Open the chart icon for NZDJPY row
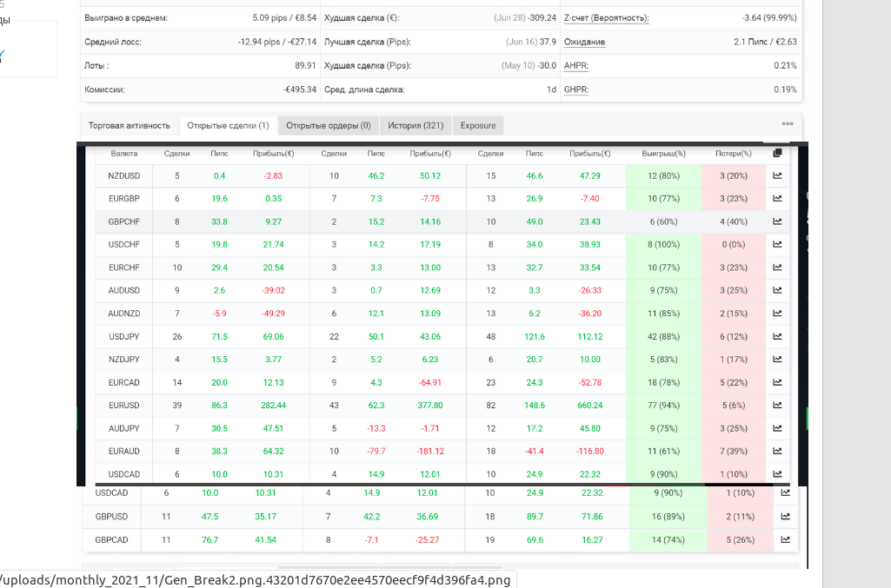The height and width of the screenshot is (588, 891). point(777,360)
